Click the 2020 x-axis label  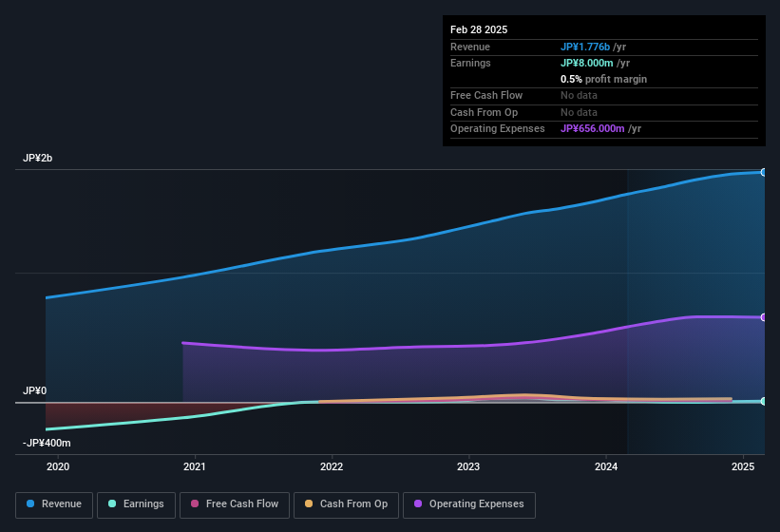(58, 466)
